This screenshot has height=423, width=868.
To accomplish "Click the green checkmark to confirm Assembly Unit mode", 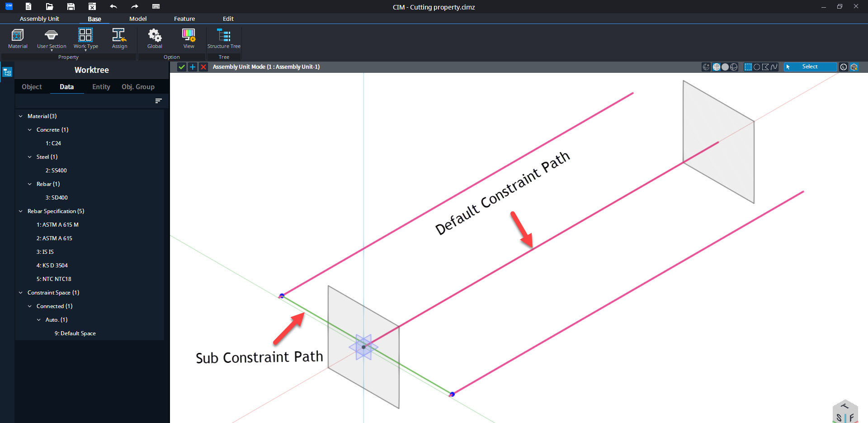I will [182, 67].
